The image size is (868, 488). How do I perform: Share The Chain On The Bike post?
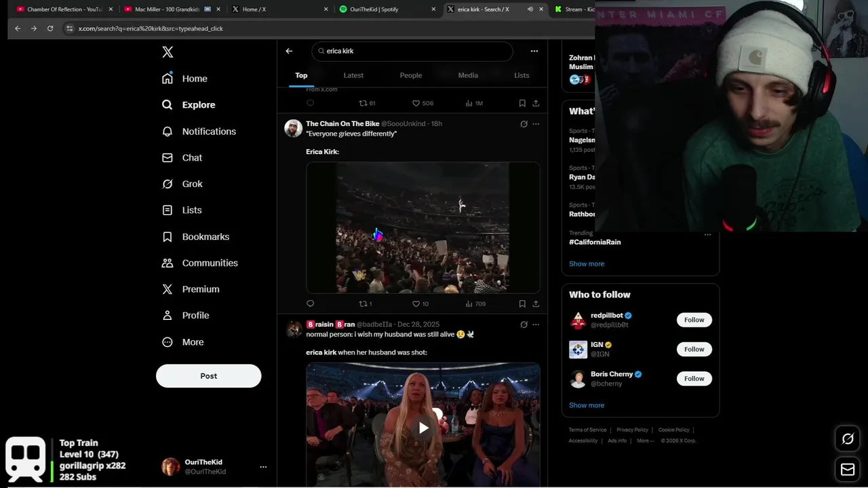click(536, 304)
